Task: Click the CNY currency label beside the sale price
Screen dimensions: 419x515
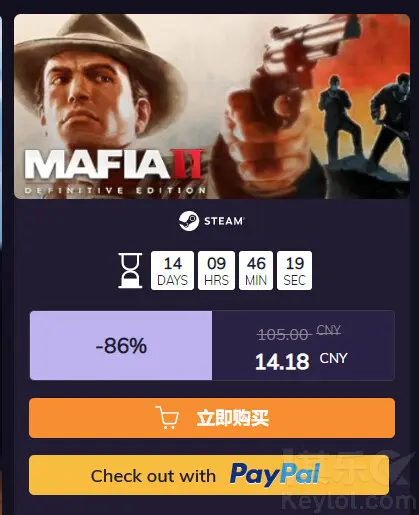Action: (x=333, y=358)
